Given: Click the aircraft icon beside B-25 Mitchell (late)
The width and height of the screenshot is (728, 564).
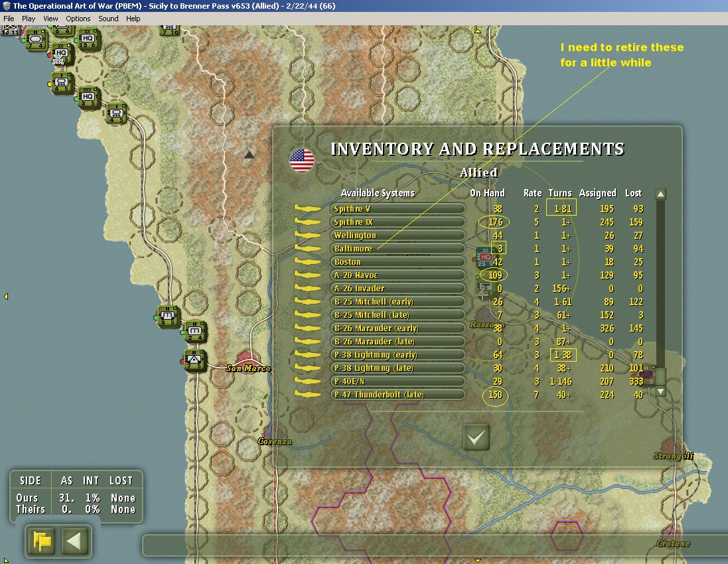Looking at the screenshot, I should coord(307,315).
